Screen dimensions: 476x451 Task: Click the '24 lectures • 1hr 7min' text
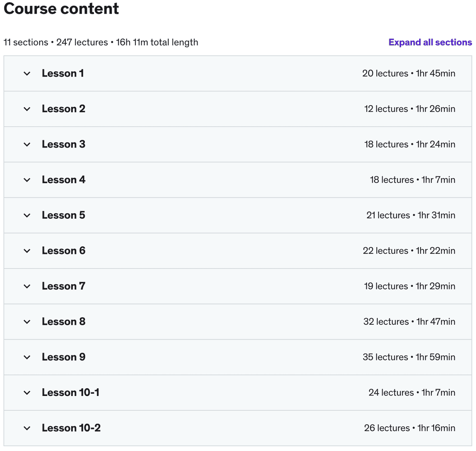(x=412, y=393)
